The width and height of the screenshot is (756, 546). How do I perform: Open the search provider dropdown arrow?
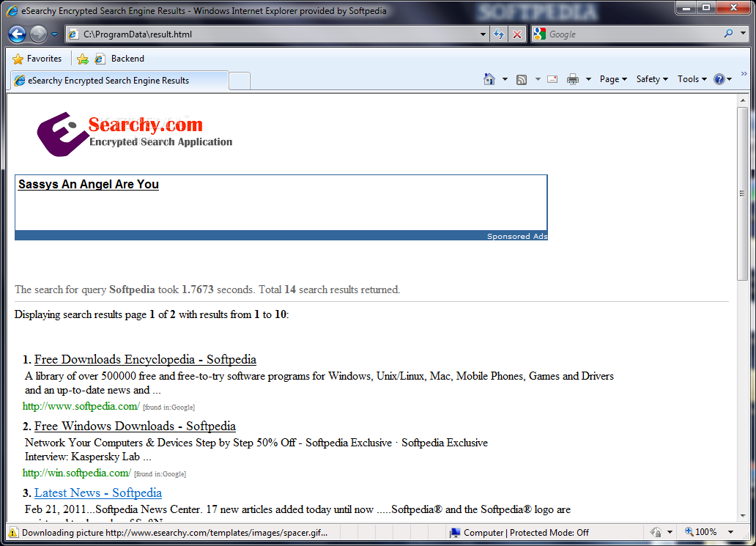[x=743, y=34]
